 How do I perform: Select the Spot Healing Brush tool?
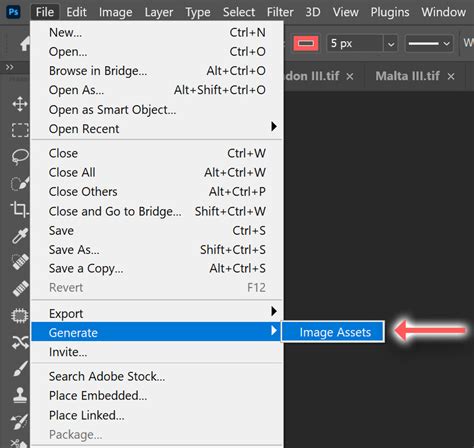coord(20,262)
